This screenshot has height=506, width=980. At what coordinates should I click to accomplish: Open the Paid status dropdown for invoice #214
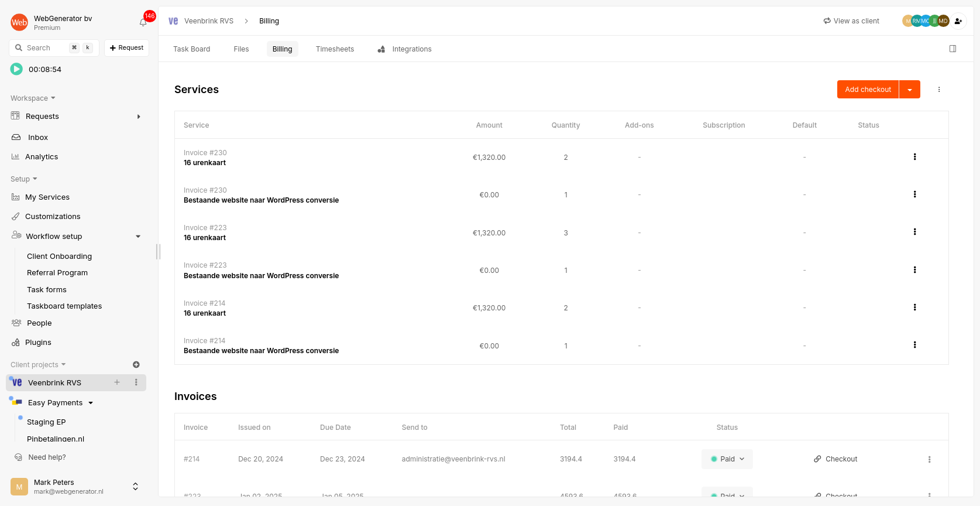pos(727,459)
